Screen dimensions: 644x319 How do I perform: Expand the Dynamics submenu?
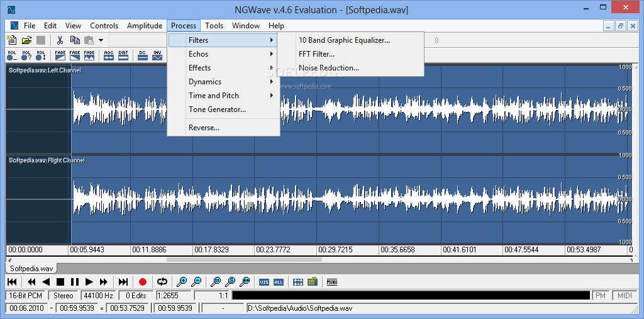[223, 82]
